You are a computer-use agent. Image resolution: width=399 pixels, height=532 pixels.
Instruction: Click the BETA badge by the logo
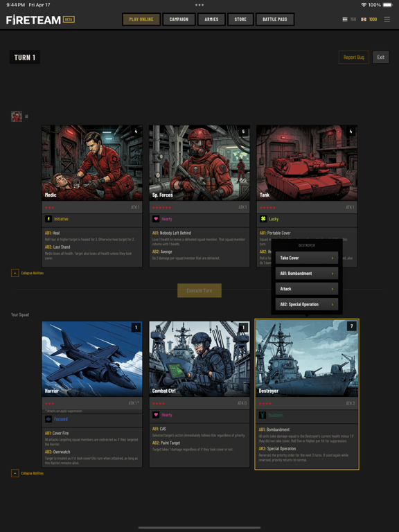[69, 19]
